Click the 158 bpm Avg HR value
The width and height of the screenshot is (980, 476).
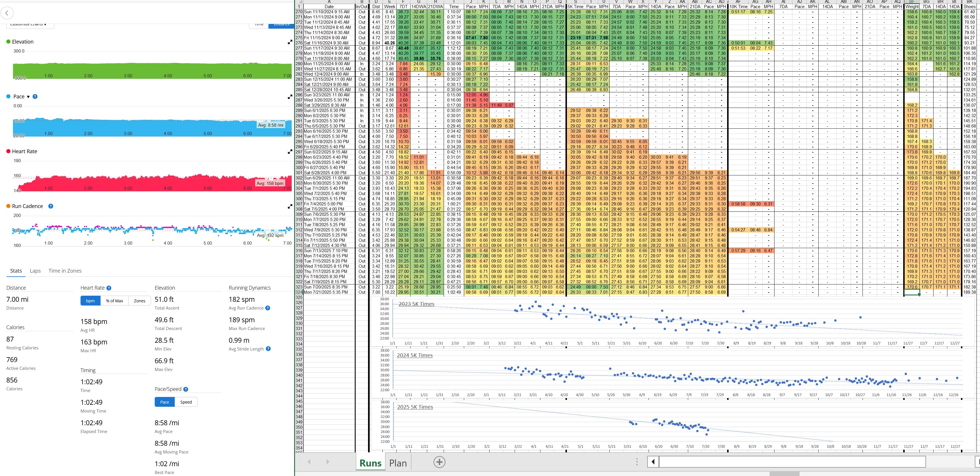(94, 322)
